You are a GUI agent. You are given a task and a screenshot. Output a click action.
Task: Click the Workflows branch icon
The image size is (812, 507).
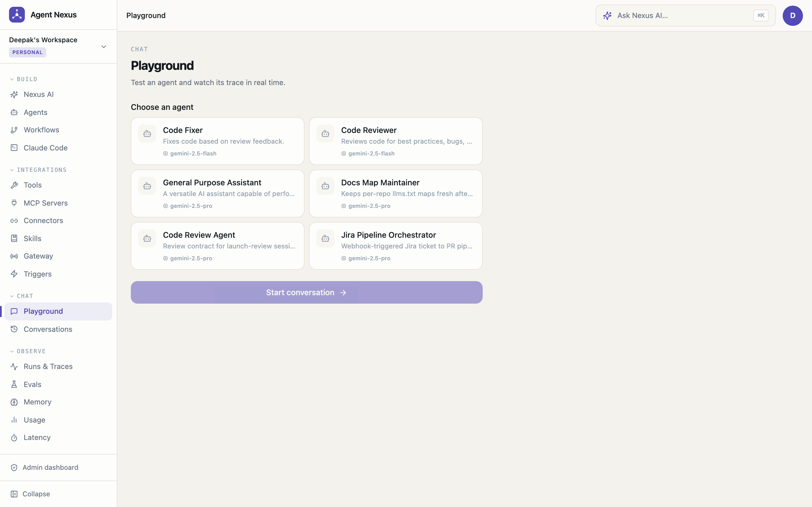(x=14, y=130)
